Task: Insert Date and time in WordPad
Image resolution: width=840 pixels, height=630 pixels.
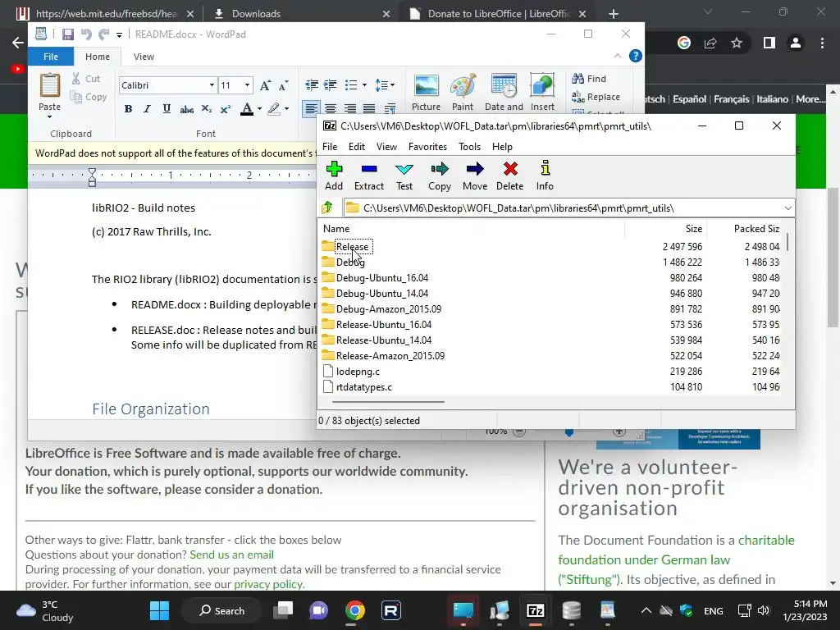Action: [504, 92]
